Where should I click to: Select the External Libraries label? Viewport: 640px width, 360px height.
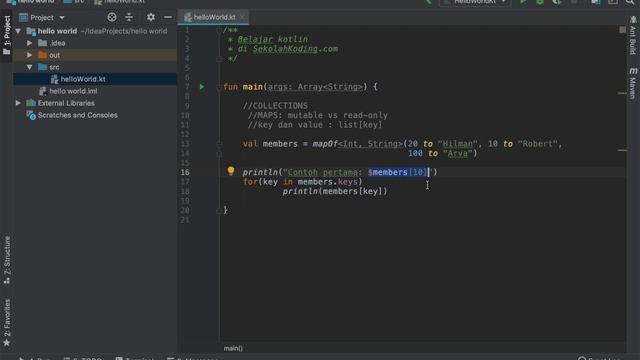(66, 103)
